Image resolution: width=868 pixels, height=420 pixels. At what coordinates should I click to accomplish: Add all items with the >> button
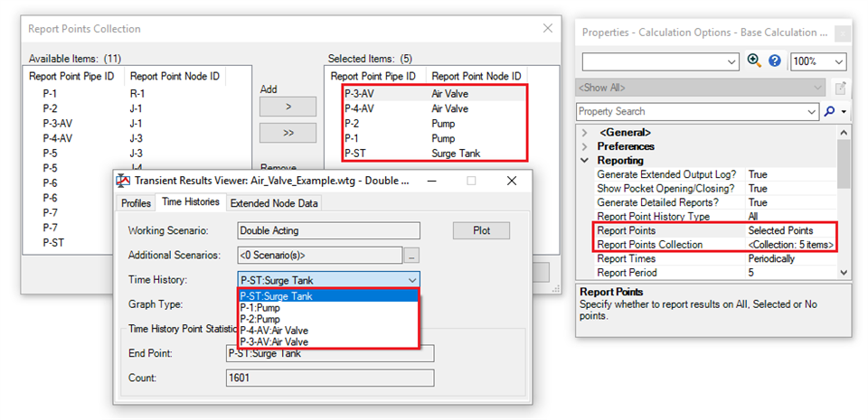pos(288,133)
